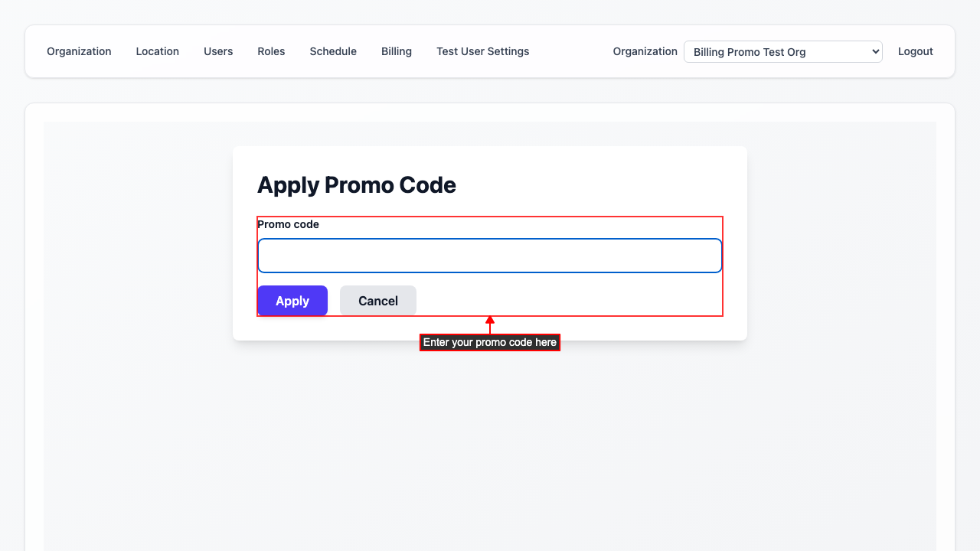This screenshot has height=551, width=980.
Task: Go to the Location page
Action: click(158, 51)
